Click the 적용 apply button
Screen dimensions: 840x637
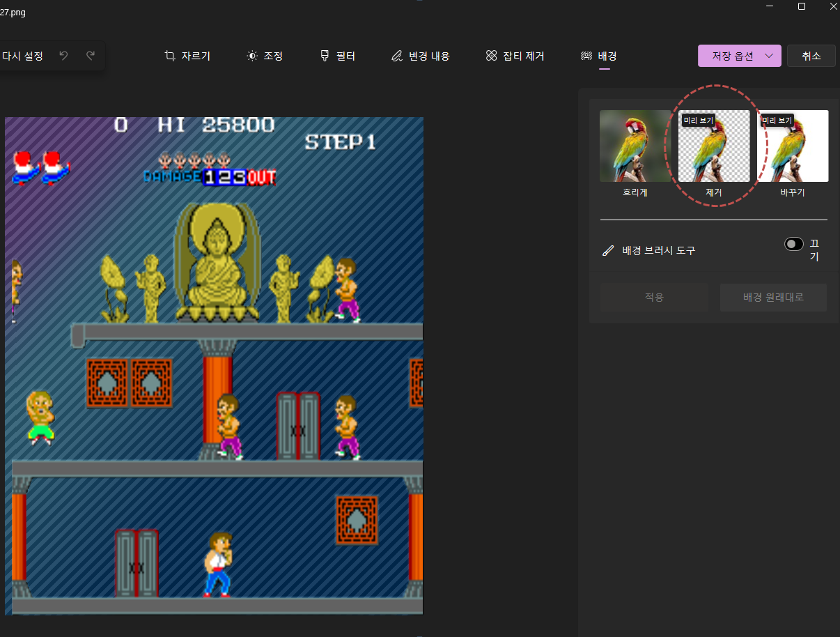(654, 297)
